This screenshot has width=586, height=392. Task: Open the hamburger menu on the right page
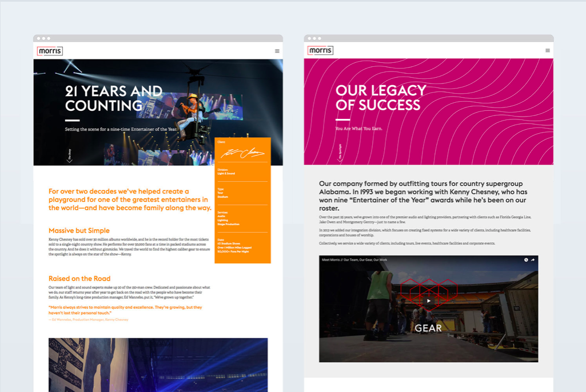point(547,50)
